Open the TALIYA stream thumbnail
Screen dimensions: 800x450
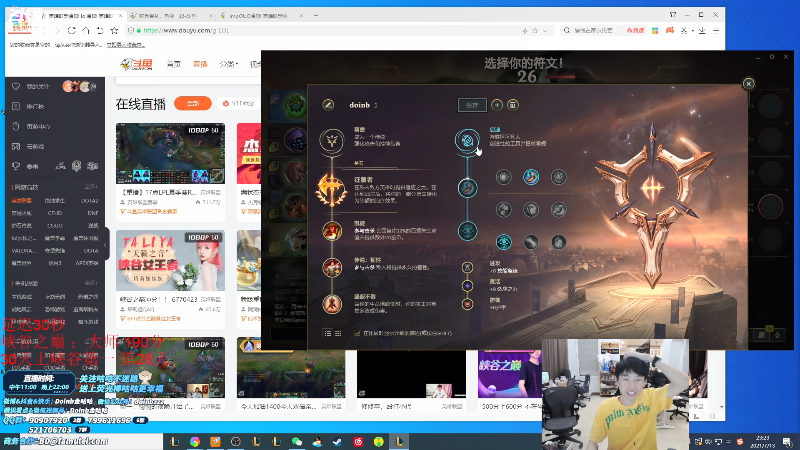[170, 260]
